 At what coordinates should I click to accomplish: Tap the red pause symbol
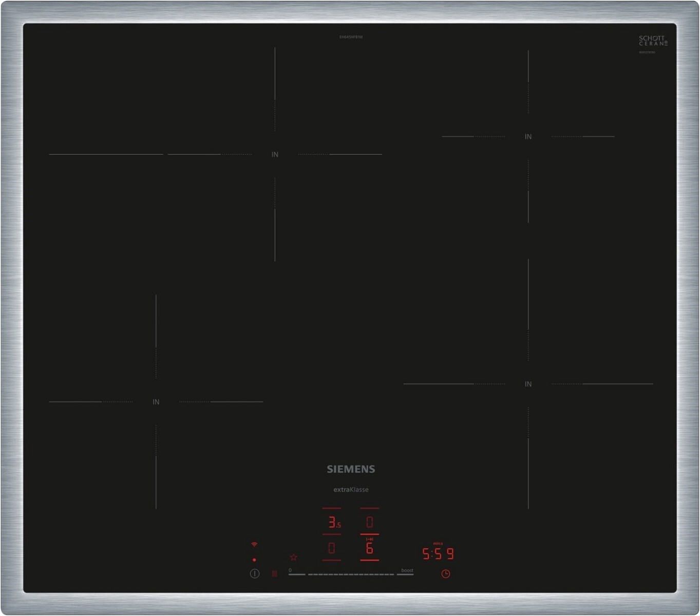(x=274, y=573)
